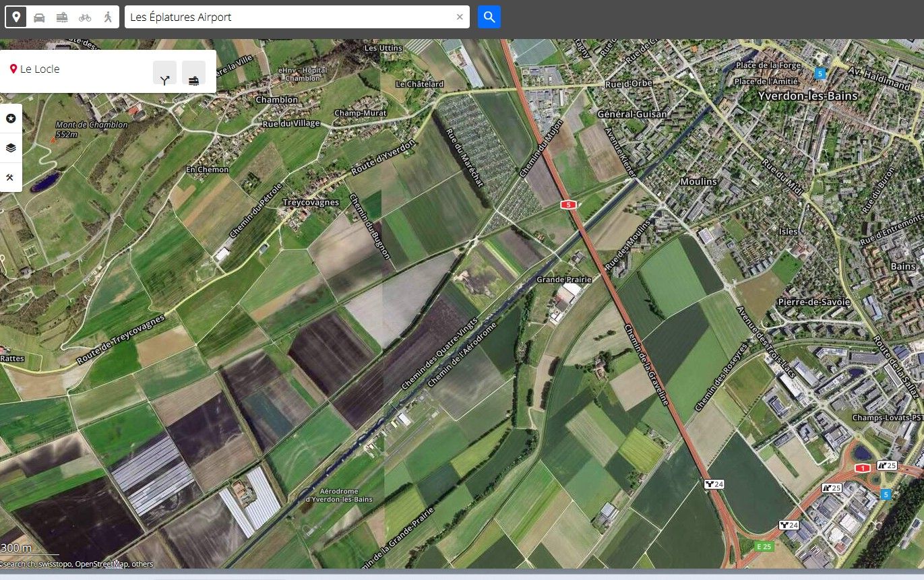Clear the search field with the X
The width and height of the screenshot is (924, 580).
[x=460, y=17]
